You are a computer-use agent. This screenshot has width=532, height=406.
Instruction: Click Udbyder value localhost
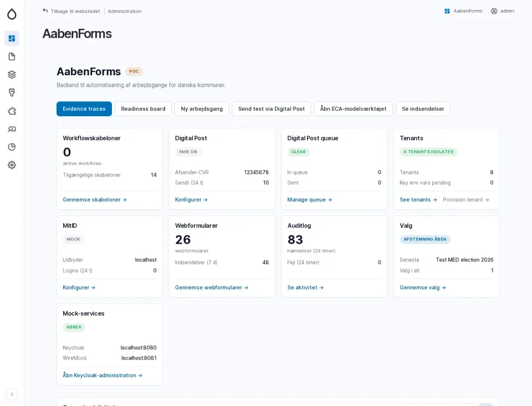146,260
